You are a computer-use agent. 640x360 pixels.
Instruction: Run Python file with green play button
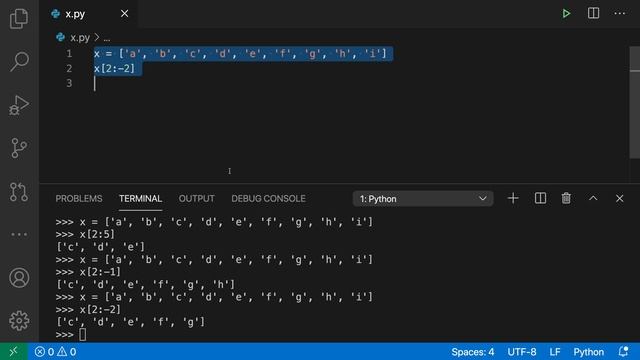click(566, 13)
